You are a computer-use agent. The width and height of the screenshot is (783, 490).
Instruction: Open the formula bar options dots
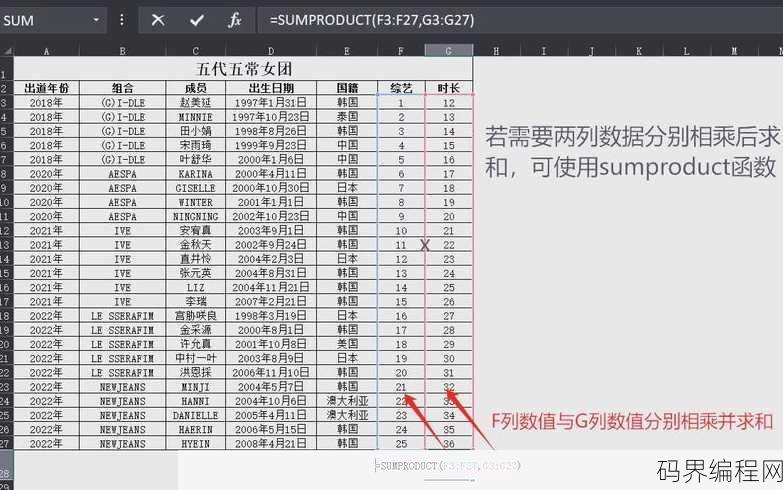(x=121, y=20)
